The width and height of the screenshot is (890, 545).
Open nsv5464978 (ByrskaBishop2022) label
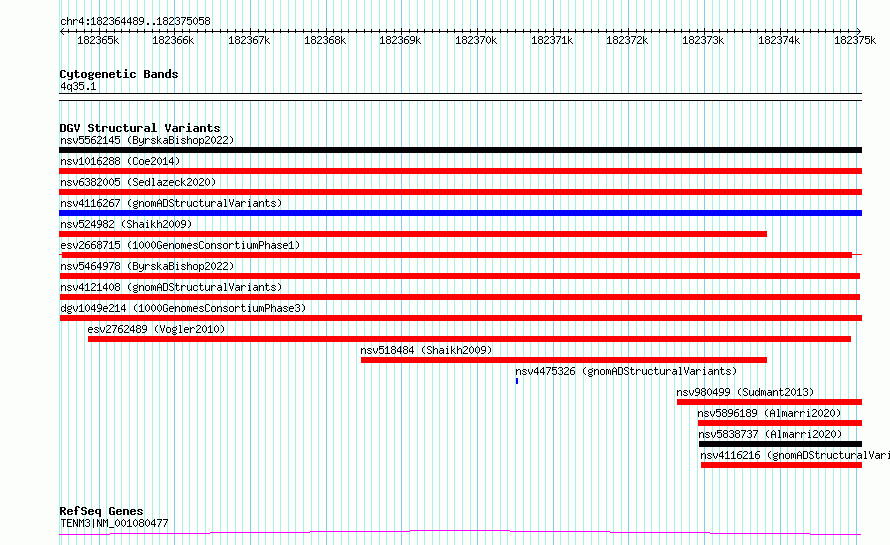point(147,266)
